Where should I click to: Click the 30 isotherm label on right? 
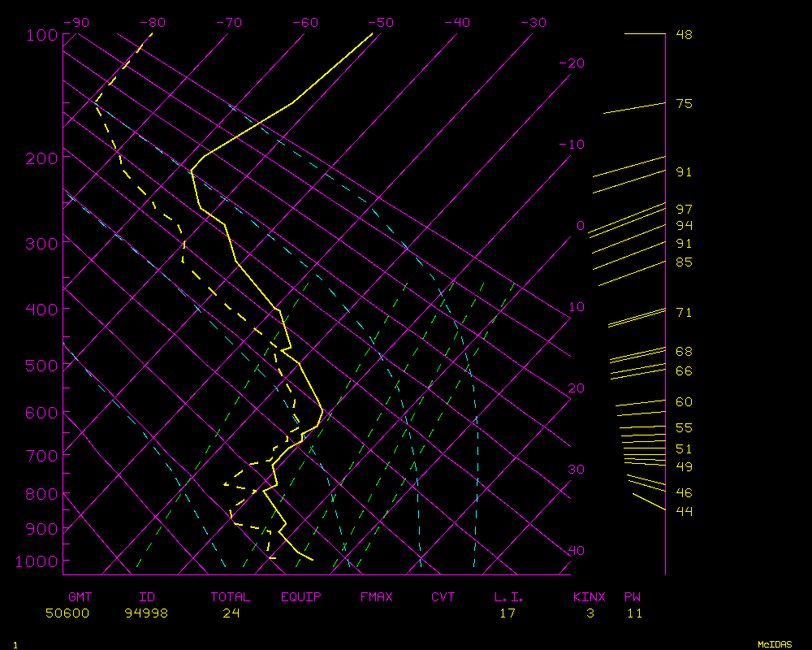[x=576, y=470]
